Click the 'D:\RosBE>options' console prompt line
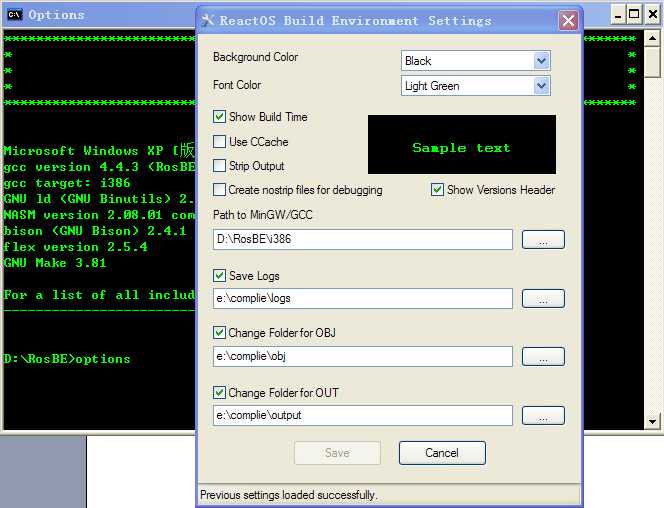Viewport: 664px width, 508px height. coord(67,359)
